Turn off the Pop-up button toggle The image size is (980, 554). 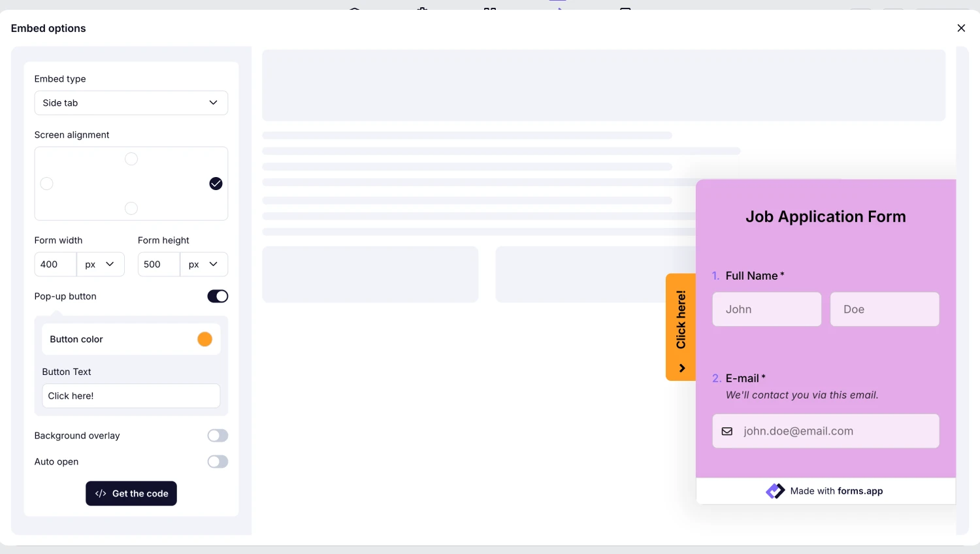click(218, 297)
